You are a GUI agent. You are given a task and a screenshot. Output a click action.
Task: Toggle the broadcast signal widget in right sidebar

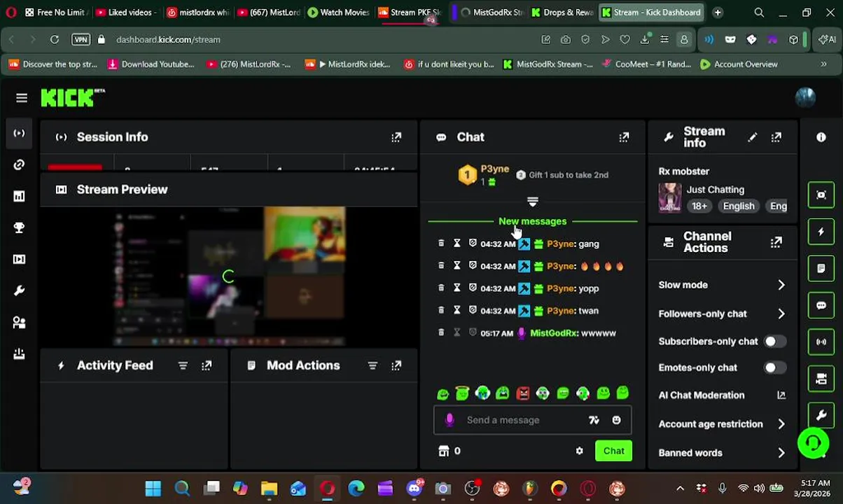coord(821,342)
